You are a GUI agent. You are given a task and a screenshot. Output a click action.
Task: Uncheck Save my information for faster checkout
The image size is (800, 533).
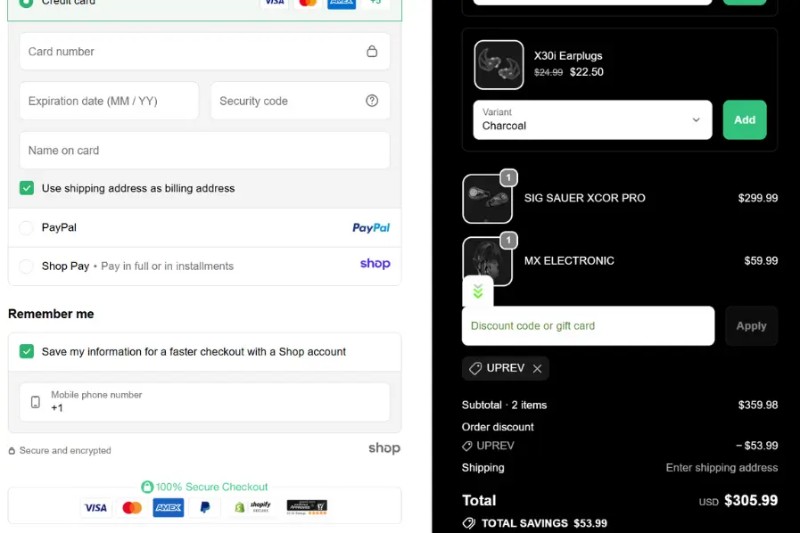click(x=27, y=351)
